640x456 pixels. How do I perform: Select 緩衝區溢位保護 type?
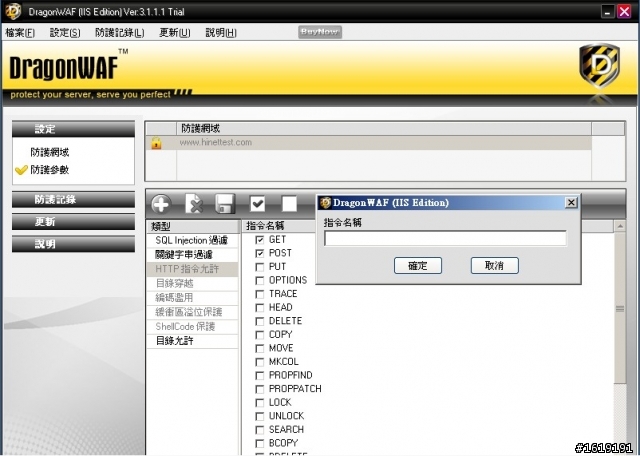point(192,312)
